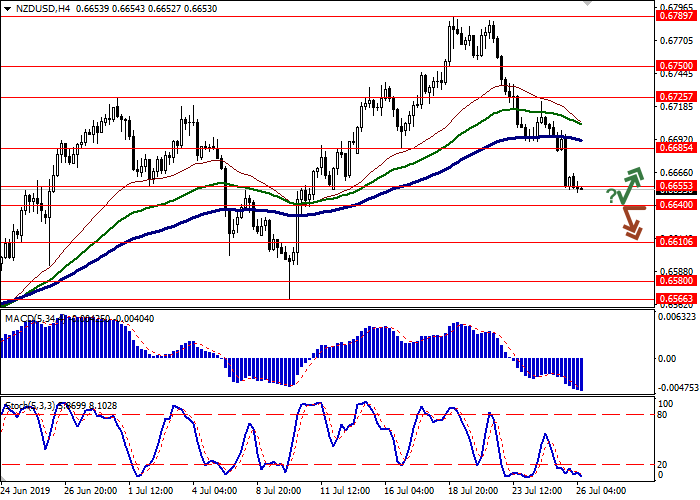
Task: Click the 0.66106 support price tag
Action: tap(676, 242)
